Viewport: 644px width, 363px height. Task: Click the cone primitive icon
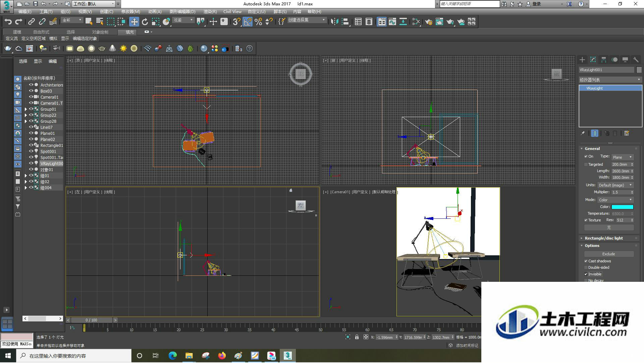(x=113, y=49)
